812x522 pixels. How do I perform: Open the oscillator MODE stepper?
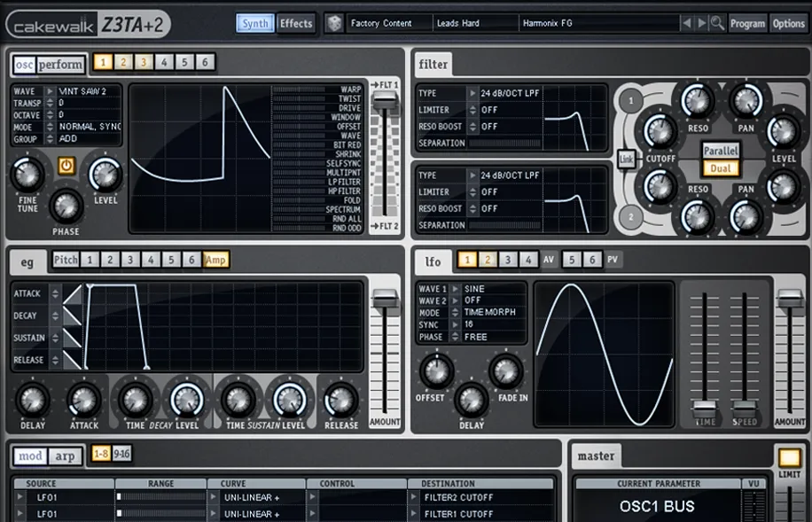pos(50,127)
